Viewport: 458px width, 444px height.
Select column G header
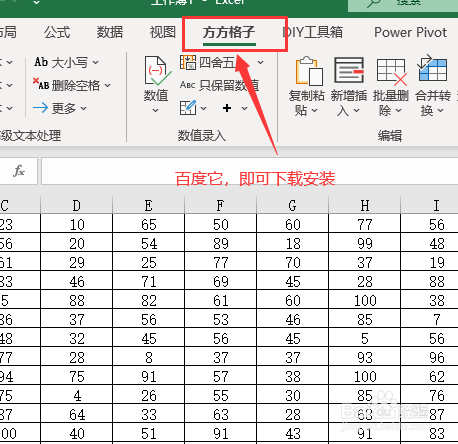click(x=293, y=205)
